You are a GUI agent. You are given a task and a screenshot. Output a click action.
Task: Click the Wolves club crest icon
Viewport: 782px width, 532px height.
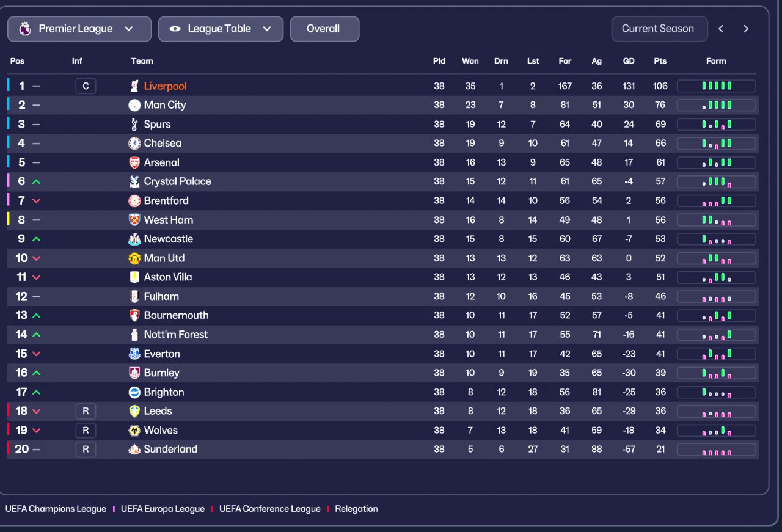pyautogui.click(x=134, y=431)
